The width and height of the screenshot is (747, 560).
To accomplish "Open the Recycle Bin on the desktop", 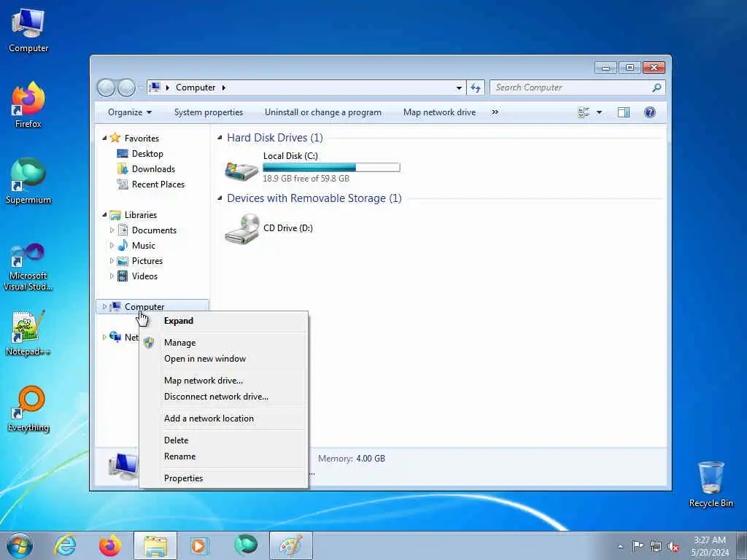I will pos(711,484).
